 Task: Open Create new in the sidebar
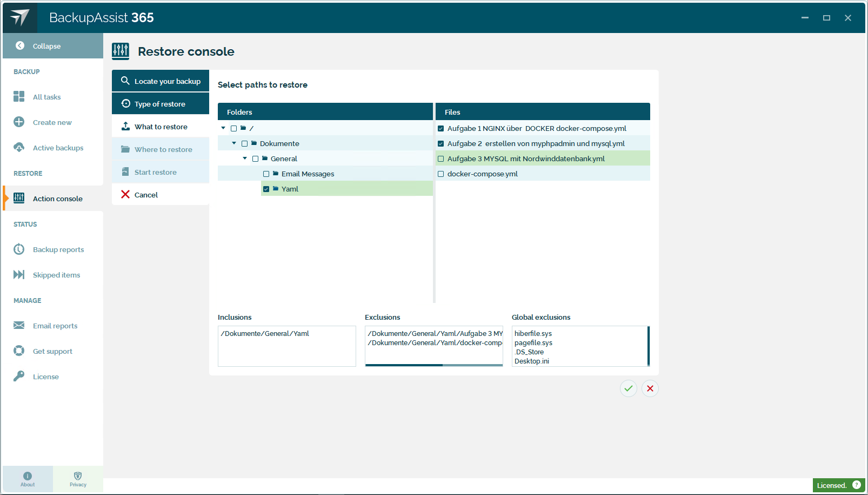coord(52,122)
